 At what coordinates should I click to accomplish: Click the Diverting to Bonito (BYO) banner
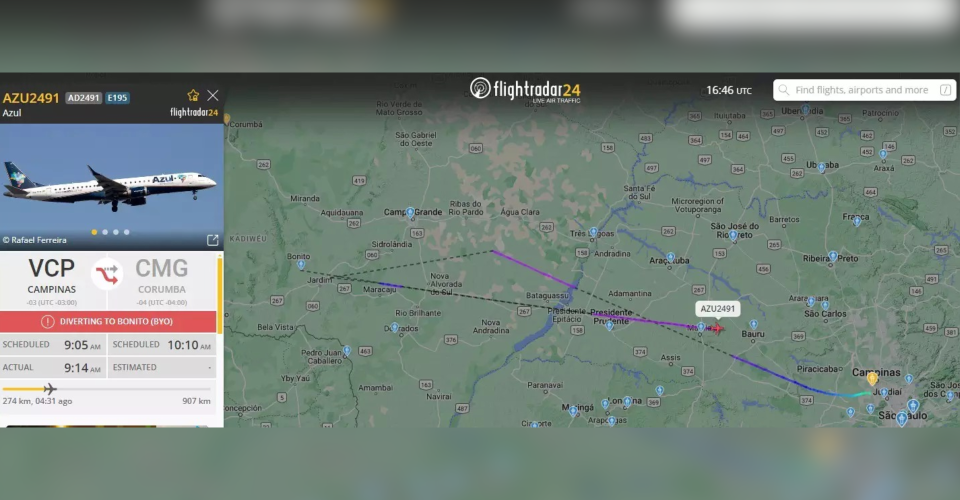[x=108, y=321]
